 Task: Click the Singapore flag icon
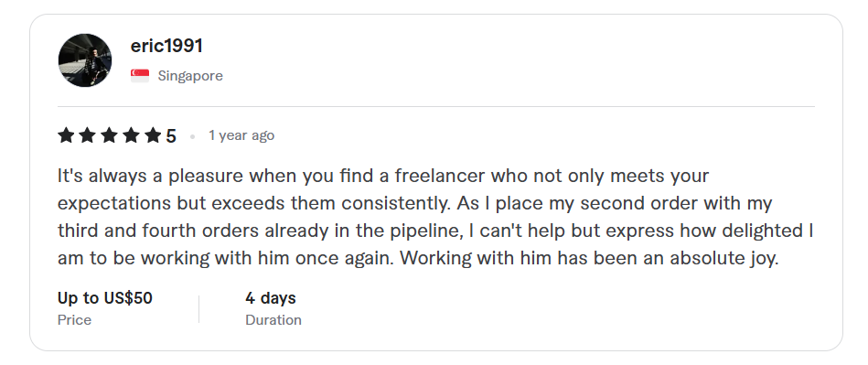tap(140, 76)
